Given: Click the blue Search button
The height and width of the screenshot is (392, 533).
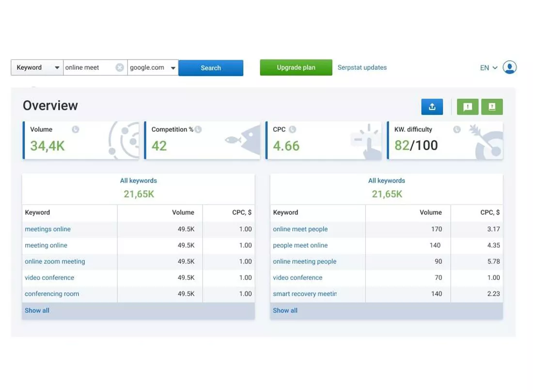Looking at the screenshot, I should (211, 68).
